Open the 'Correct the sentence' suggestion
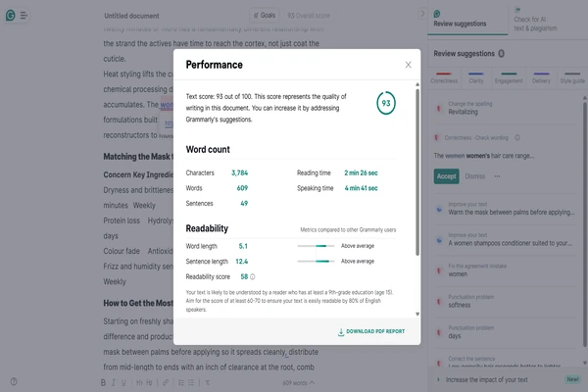 505,362
